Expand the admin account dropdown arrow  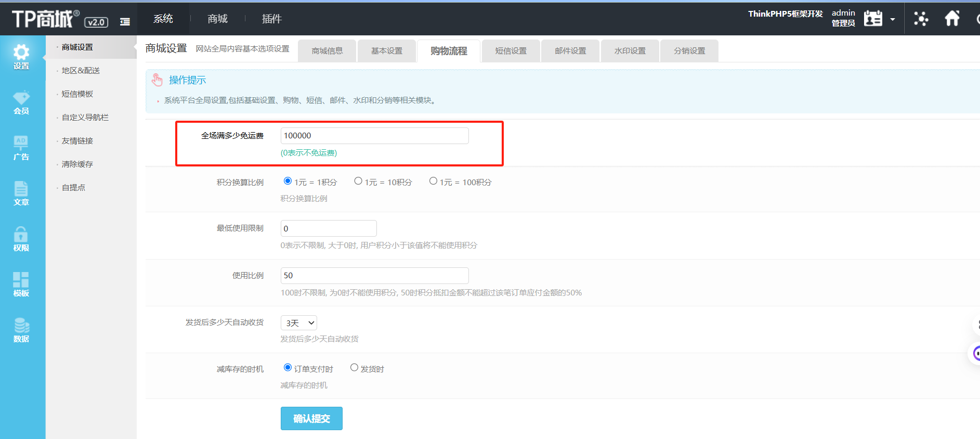pyautogui.click(x=893, y=20)
